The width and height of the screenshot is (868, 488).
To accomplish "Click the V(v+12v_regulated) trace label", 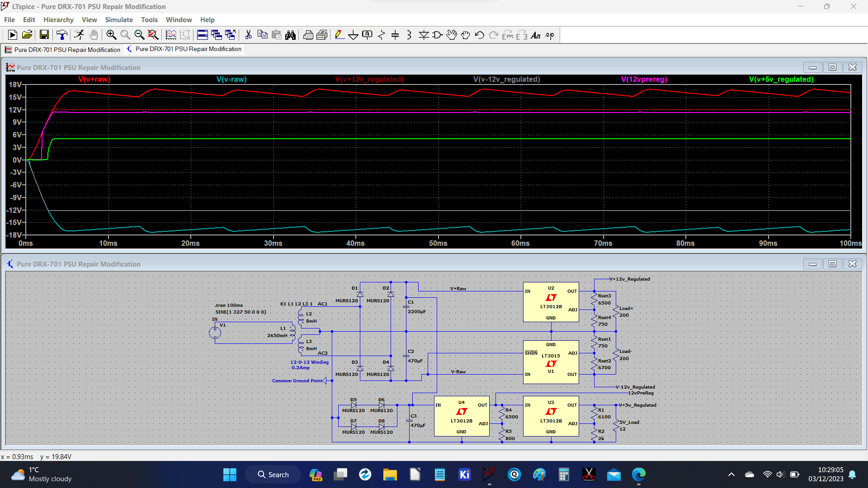I will pos(369,79).
